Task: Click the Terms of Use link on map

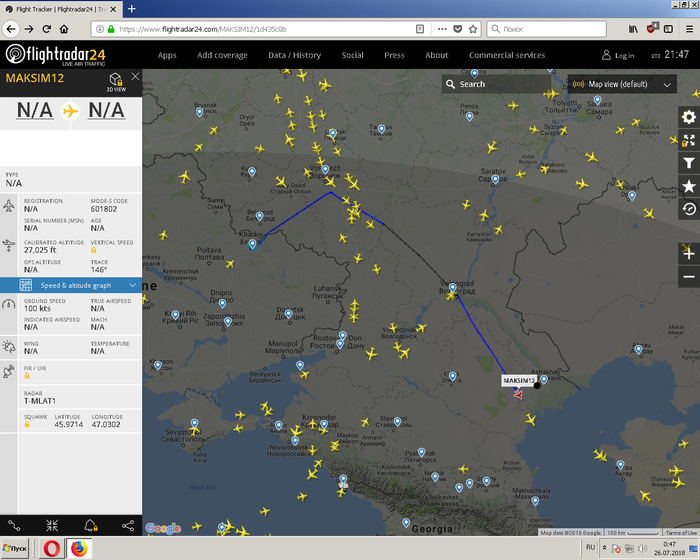Action: click(x=680, y=532)
